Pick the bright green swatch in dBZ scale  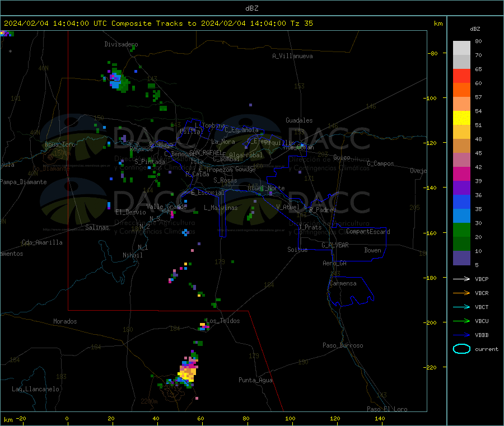tap(461, 230)
